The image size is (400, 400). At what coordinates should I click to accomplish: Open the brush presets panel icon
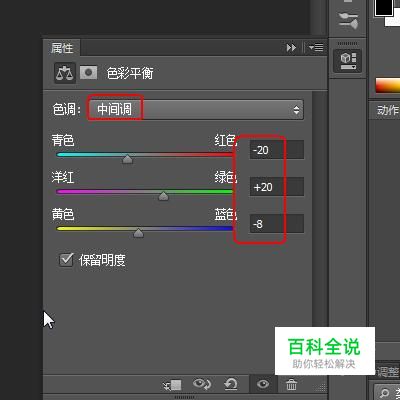pyautogui.click(x=348, y=20)
